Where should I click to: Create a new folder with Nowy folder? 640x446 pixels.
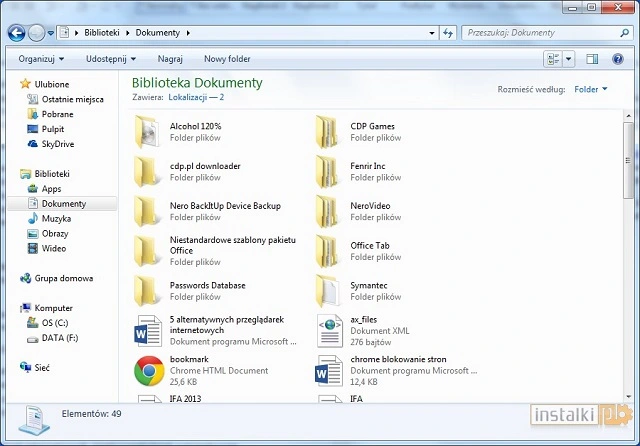click(227, 59)
